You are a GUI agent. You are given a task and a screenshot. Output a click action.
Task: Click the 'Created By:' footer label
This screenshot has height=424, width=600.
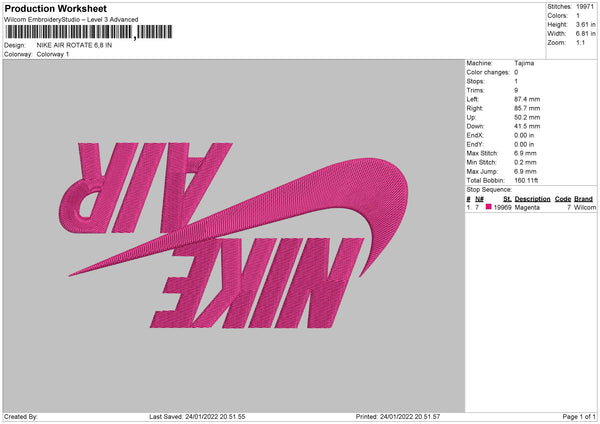pyautogui.click(x=21, y=417)
